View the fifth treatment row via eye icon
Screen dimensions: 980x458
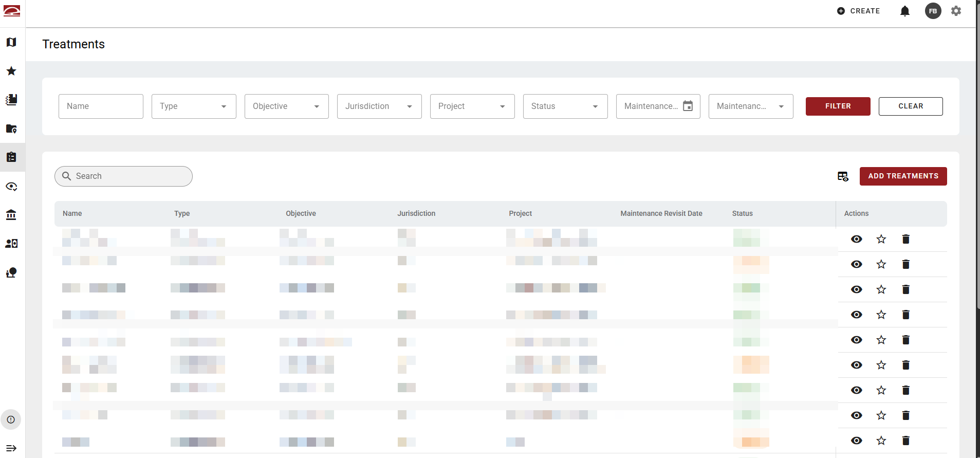tap(857, 340)
